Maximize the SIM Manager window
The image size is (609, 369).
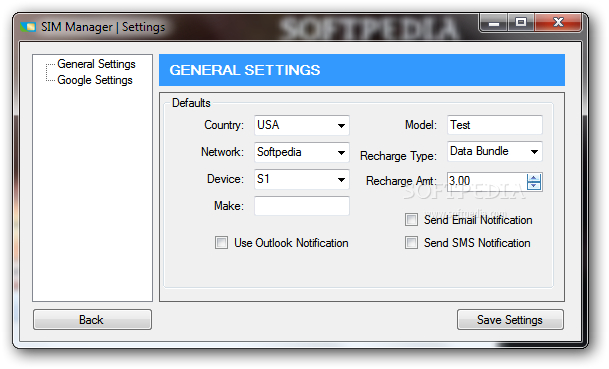pyautogui.click(x=521, y=23)
